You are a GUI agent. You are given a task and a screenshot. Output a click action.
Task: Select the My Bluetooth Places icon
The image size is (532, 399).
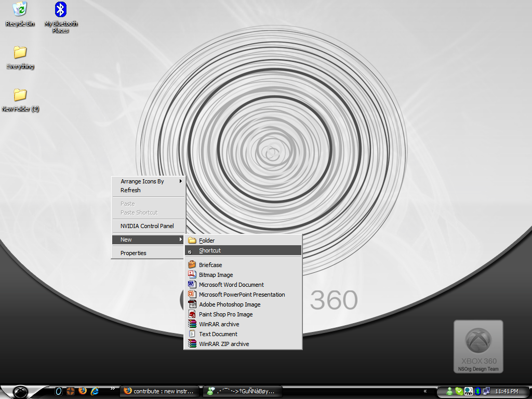tap(61, 17)
